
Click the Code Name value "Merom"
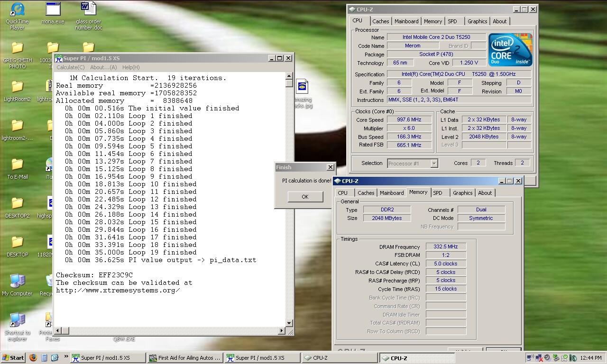point(413,45)
